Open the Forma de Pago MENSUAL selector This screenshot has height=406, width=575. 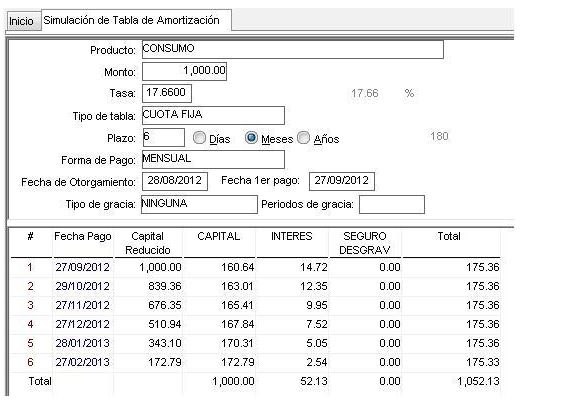click(213, 160)
